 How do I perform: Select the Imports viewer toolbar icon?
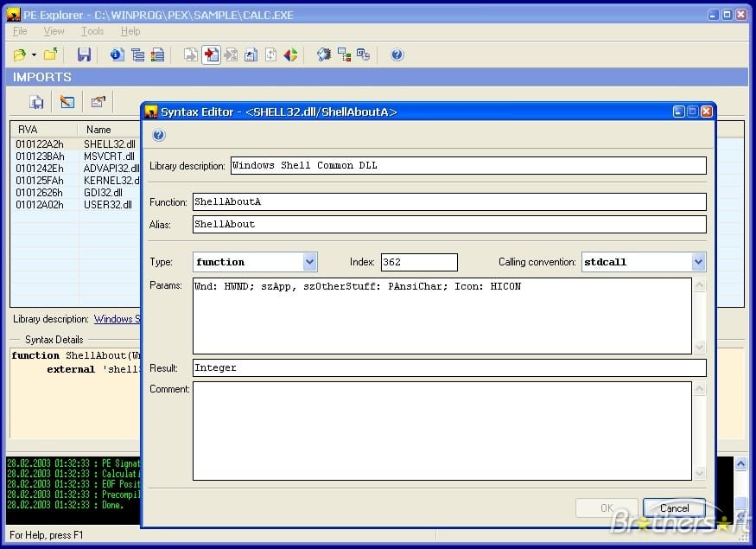[209, 54]
